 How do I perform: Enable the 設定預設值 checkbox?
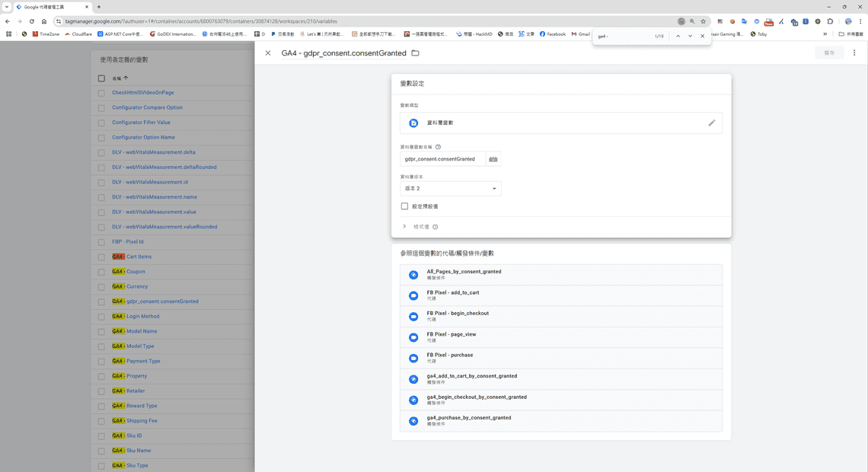[x=404, y=206]
